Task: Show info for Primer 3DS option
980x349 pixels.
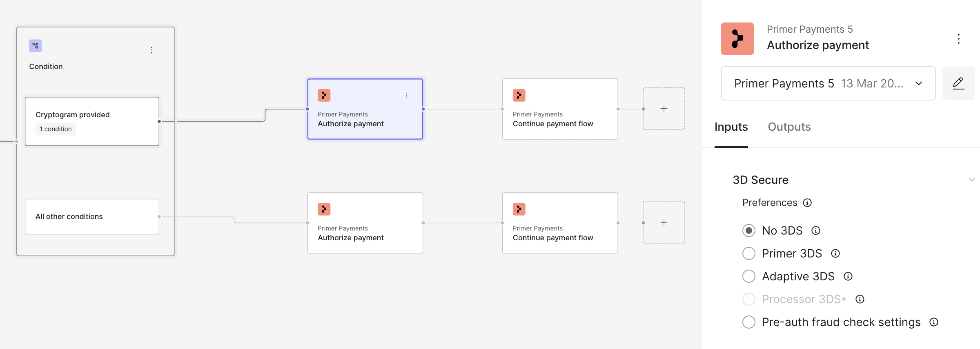Action: point(835,253)
